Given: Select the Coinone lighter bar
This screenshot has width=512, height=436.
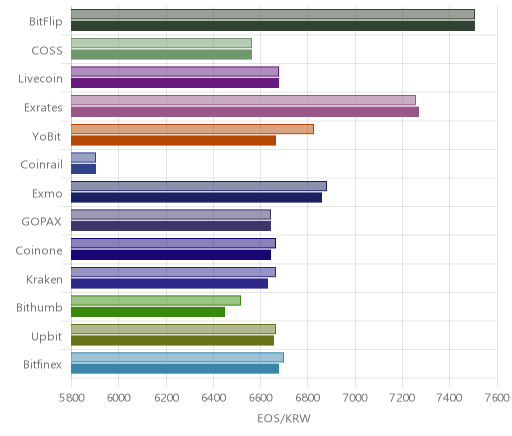Looking at the screenshot, I should [173, 243].
